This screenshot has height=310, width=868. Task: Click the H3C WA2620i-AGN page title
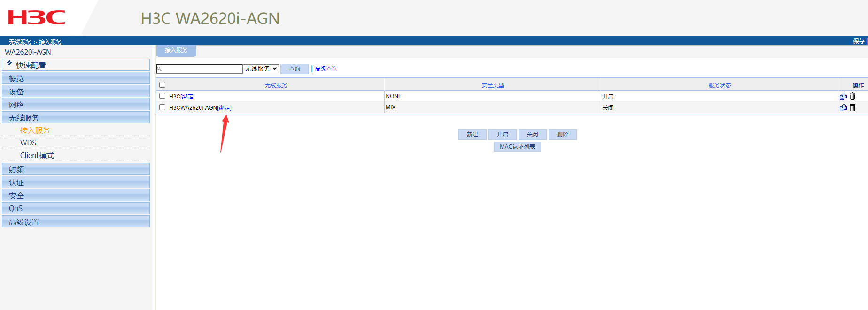210,18
